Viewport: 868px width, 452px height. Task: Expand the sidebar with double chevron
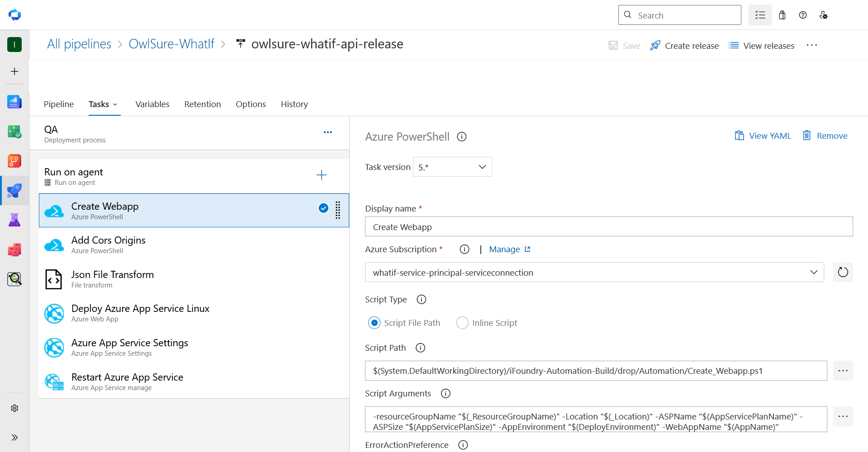(x=14, y=438)
